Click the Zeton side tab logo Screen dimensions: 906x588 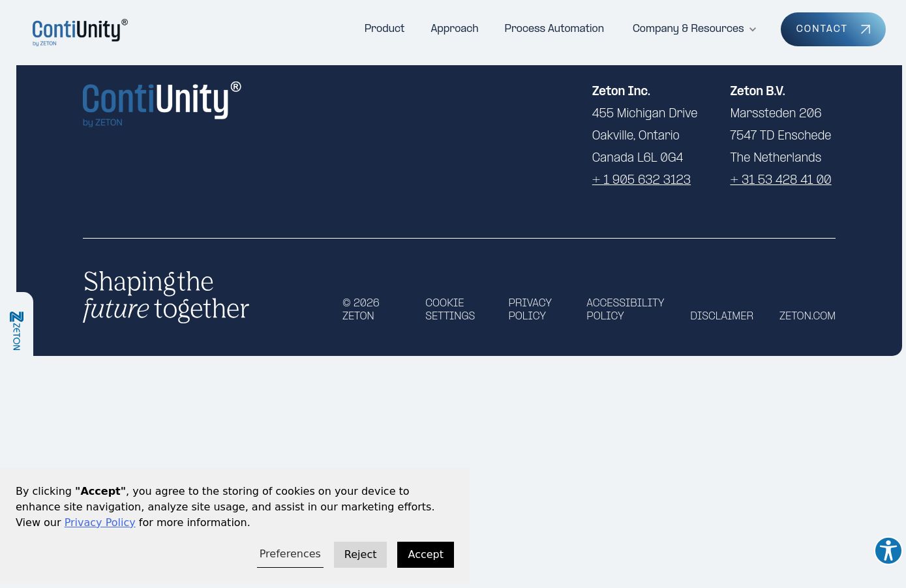(16, 331)
